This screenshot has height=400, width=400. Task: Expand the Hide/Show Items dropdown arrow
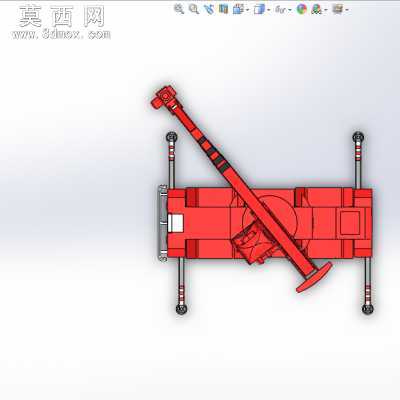tap(289, 10)
